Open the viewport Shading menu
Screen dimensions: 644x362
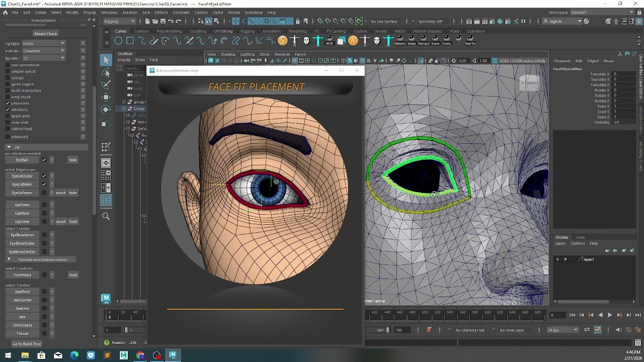227,54
